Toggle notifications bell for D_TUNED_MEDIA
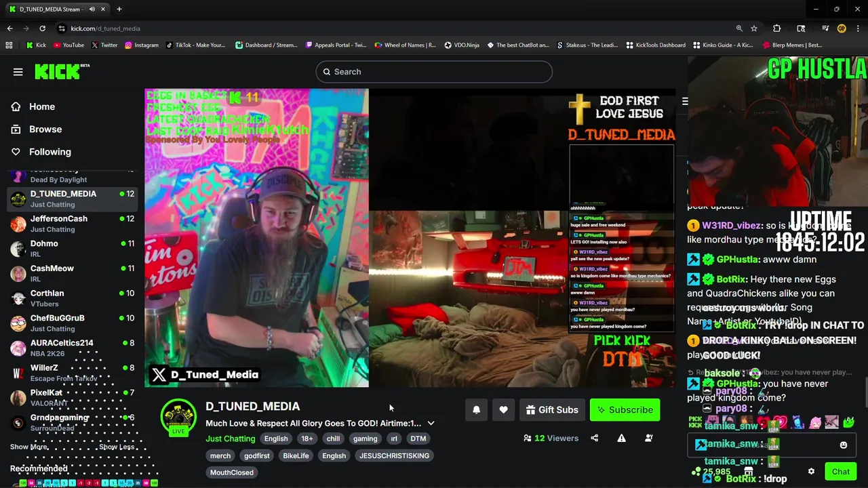Image resolution: width=868 pixels, height=488 pixels. [476, 409]
